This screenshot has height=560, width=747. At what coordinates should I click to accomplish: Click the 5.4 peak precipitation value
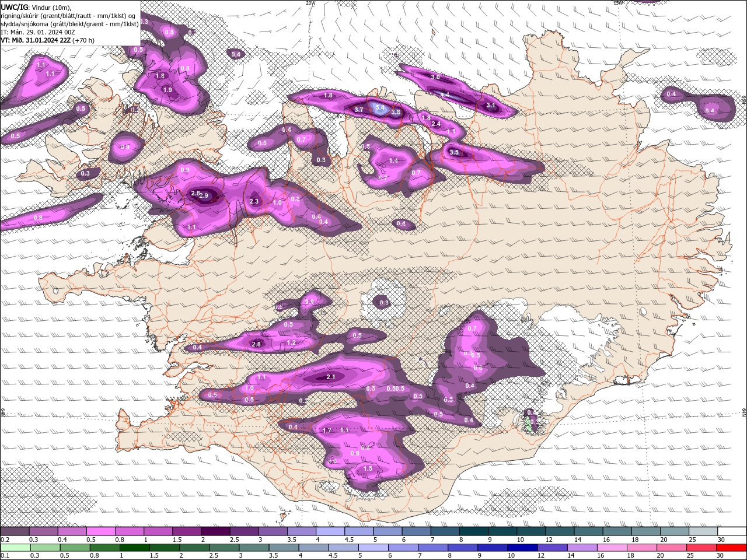[x=380, y=108]
